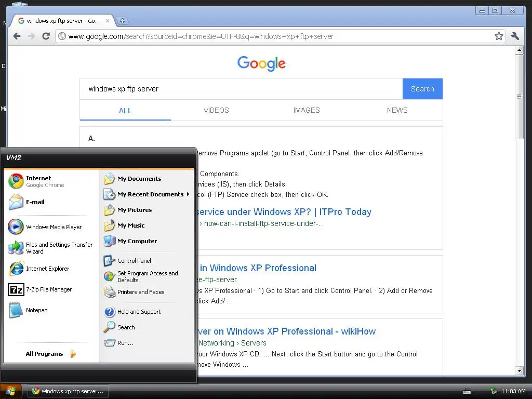Select the ALL results tab
This screenshot has width=532, height=399.
point(125,111)
